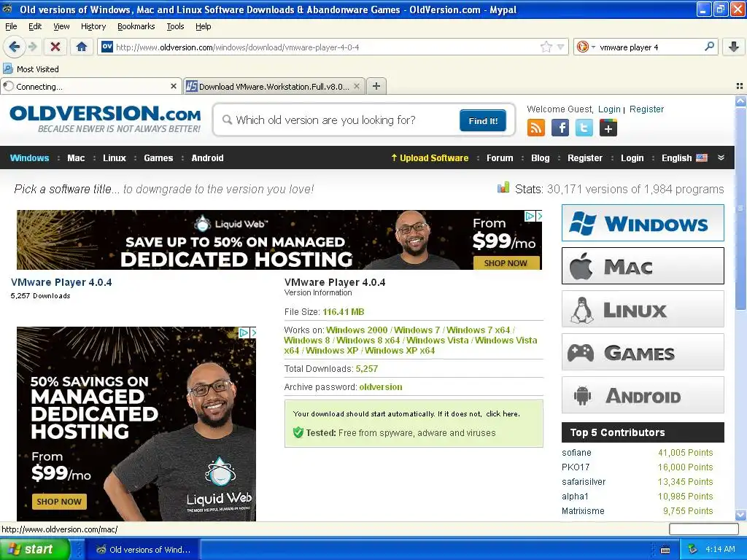
Task: Open the Most Visited bookmarks folder
Action: tap(31, 69)
